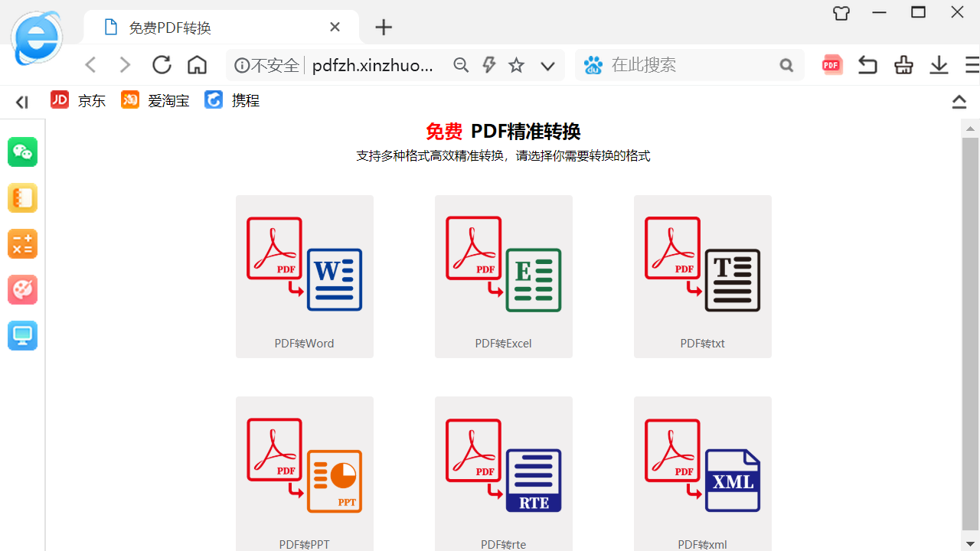Click the PDF tools icon in the toolbar
The height and width of the screenshot is (551, 980).
(x=831, y=64)
